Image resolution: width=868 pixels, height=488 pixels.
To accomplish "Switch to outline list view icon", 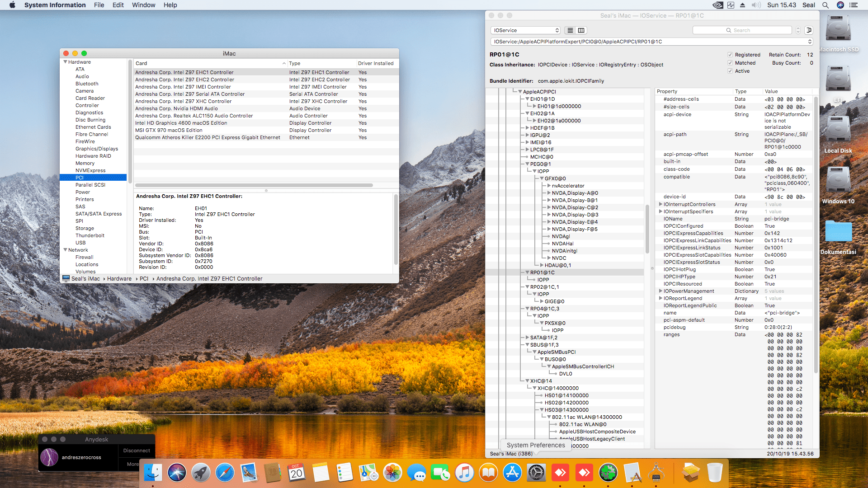I will pos(570,30).
